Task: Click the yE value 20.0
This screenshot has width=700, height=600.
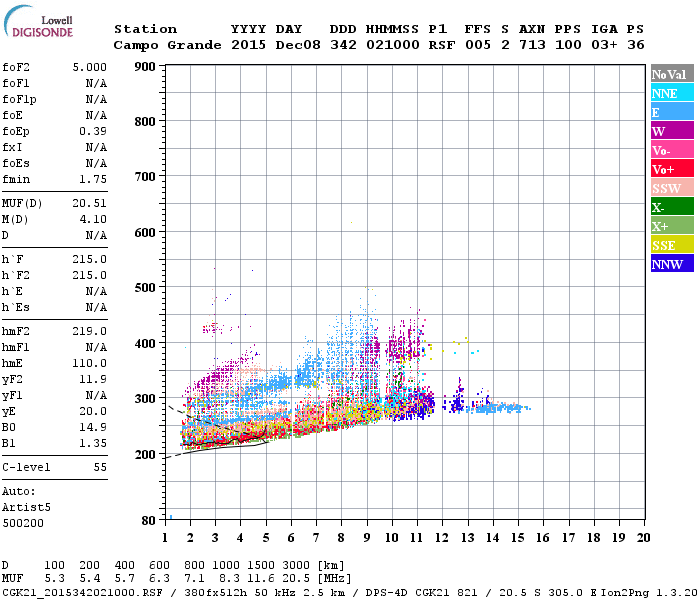Action: click(93, 411)
